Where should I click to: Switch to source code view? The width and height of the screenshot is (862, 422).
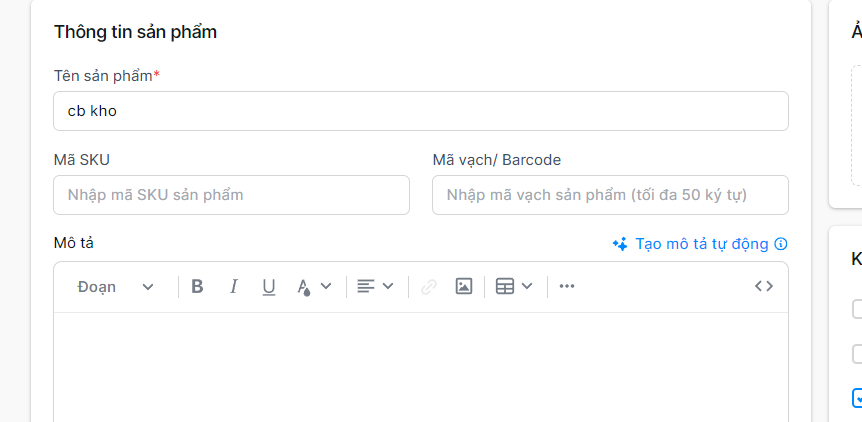click(x=764, y=287)
